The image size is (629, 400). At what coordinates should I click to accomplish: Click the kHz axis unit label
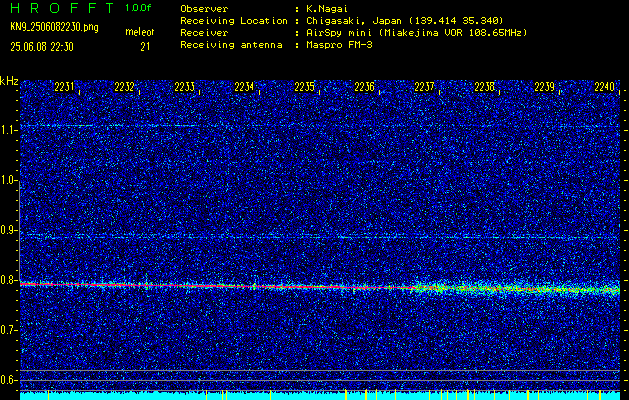click(9, 81)
